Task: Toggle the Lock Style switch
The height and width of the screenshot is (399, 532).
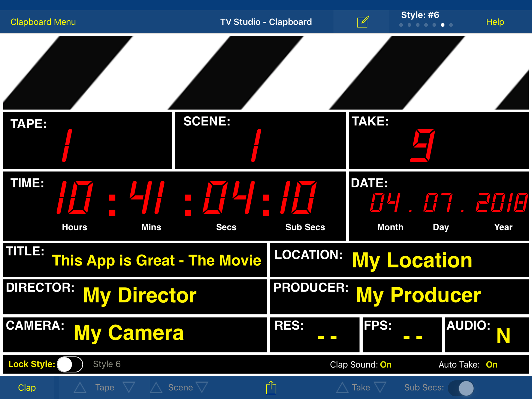Action: (70, 364)
